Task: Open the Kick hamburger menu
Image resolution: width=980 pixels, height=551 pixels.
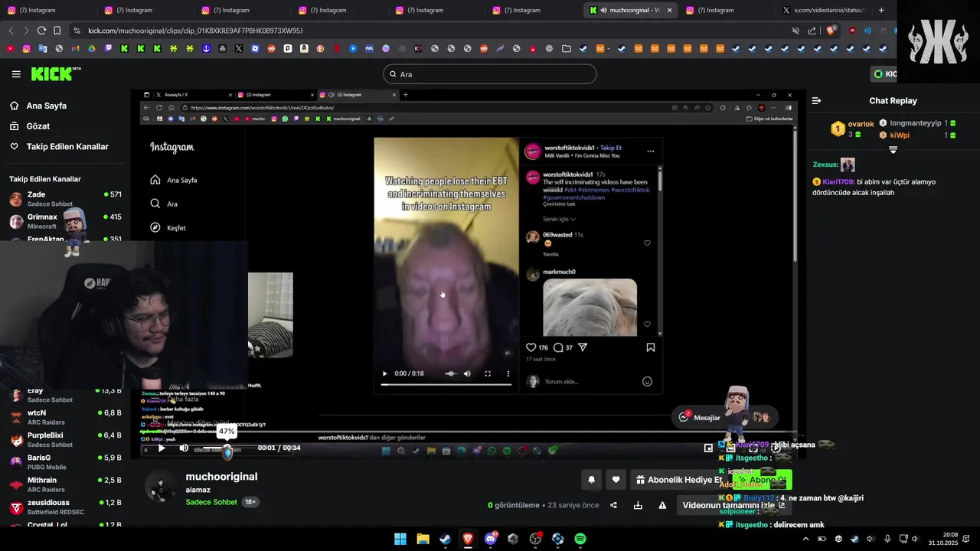Action: [16, 74]
